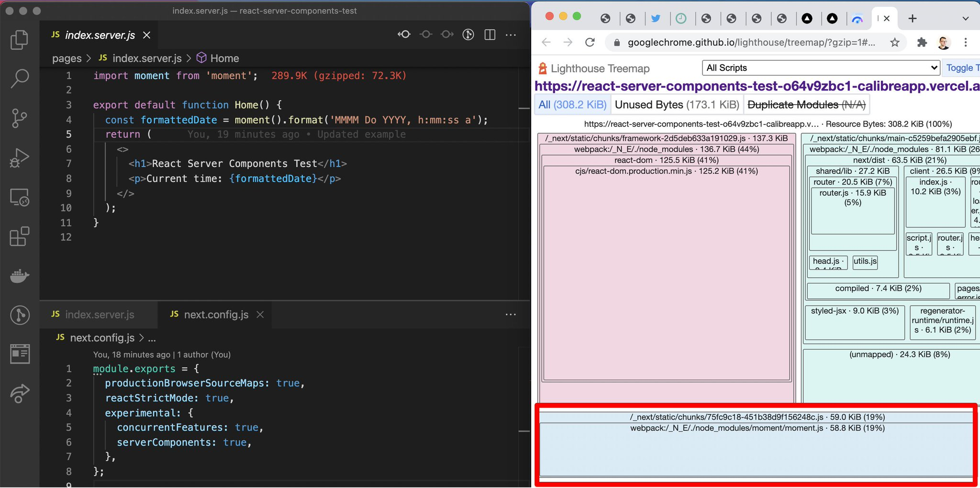The width and height of the screenshot is (980, 488).
Task: Click the framework-2d5deb633a191029.js treemap node
Action: (666, 138)
